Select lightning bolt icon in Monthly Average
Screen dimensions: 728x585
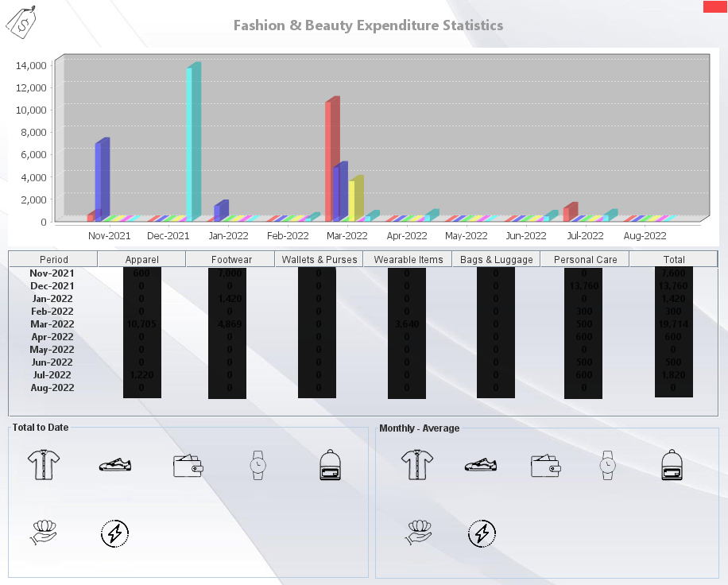coord(482,533)
